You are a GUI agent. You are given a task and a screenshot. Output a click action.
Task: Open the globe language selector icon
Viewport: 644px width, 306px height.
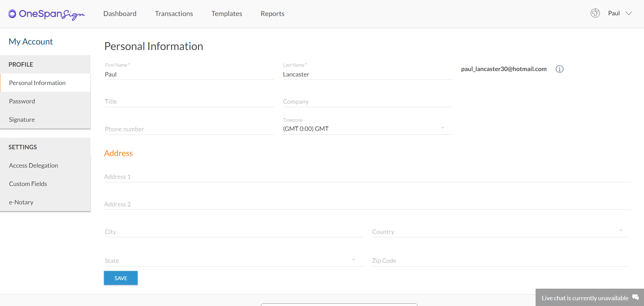[595, 13]
